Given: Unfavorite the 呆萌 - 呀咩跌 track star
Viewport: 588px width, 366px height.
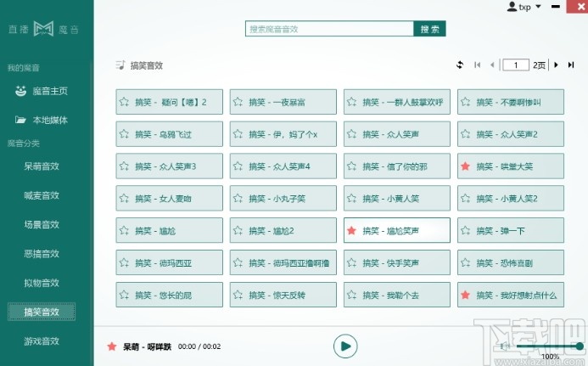Looking at the screenshot, I should point(112,346).
